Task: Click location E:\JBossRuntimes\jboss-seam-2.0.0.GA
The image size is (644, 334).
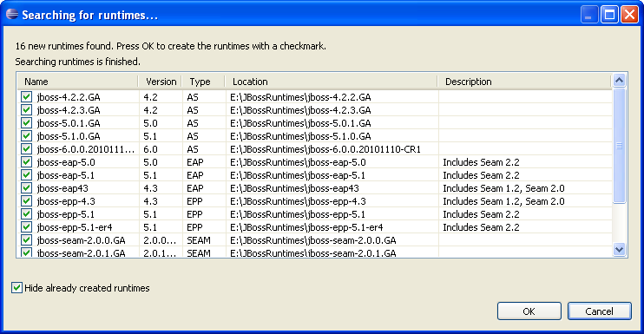Action: (x=313, y=240)
